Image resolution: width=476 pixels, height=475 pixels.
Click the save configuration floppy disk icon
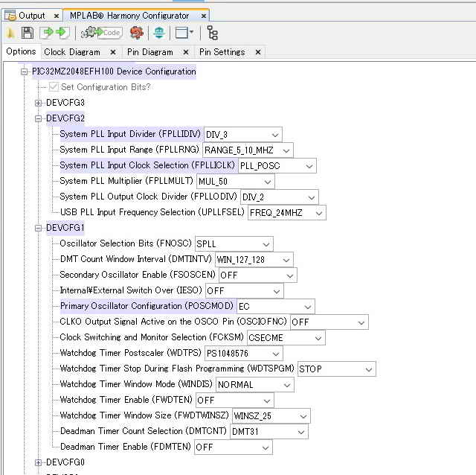(28, 33)
